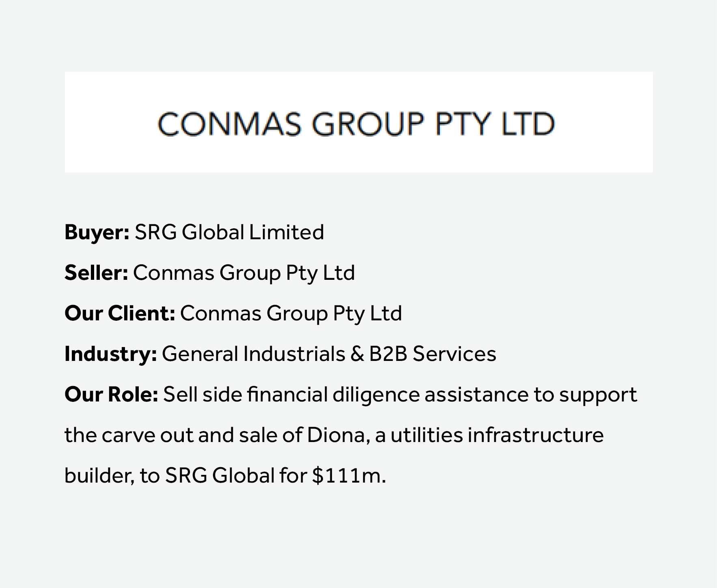Select the SRG Global Limited buyer name
The width and height of the screenshot is (717, 588).
click(229, 232)
